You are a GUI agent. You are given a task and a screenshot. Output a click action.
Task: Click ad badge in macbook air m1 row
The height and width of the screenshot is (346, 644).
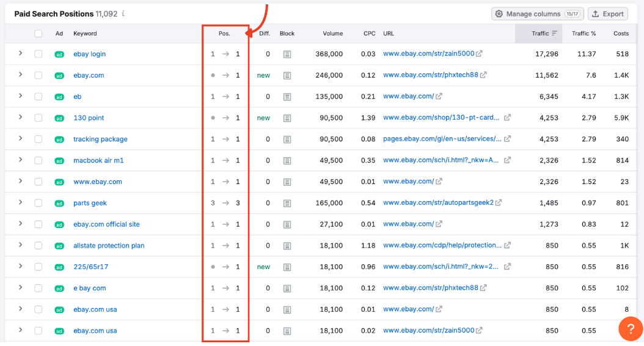tap(59, 161)
